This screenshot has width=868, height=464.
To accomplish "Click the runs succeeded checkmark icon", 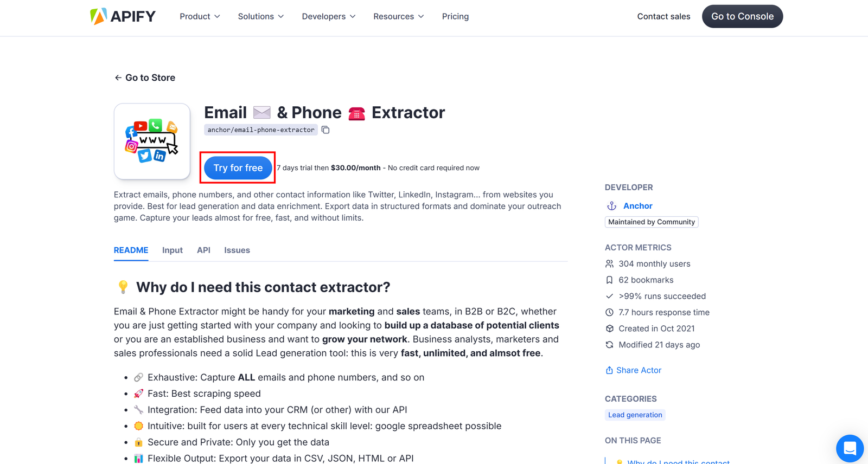I will coord(610,296).
